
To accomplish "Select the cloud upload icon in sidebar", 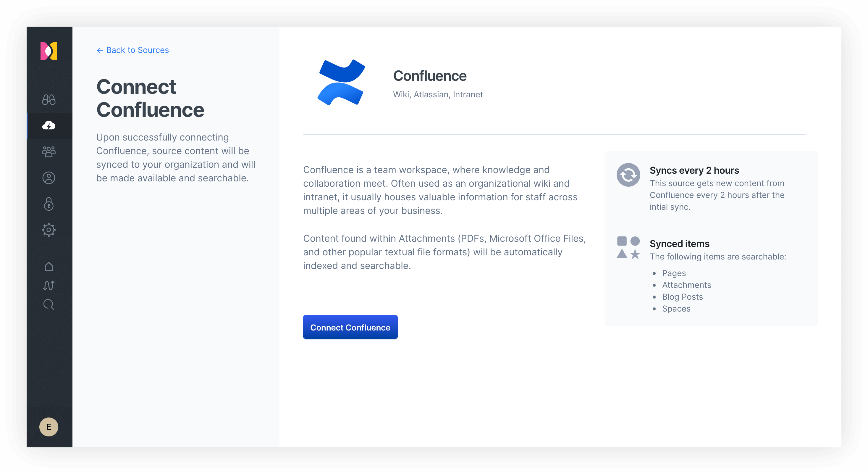I will coord(50,125).
